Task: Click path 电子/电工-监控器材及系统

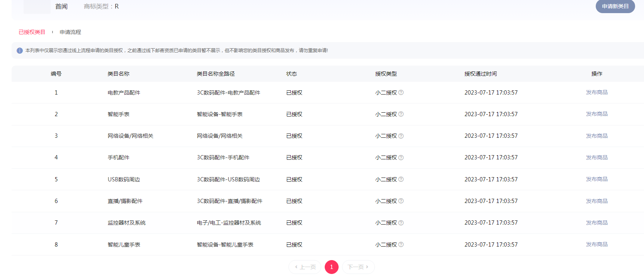Action: pyautogui.click(x=229, y=223)
